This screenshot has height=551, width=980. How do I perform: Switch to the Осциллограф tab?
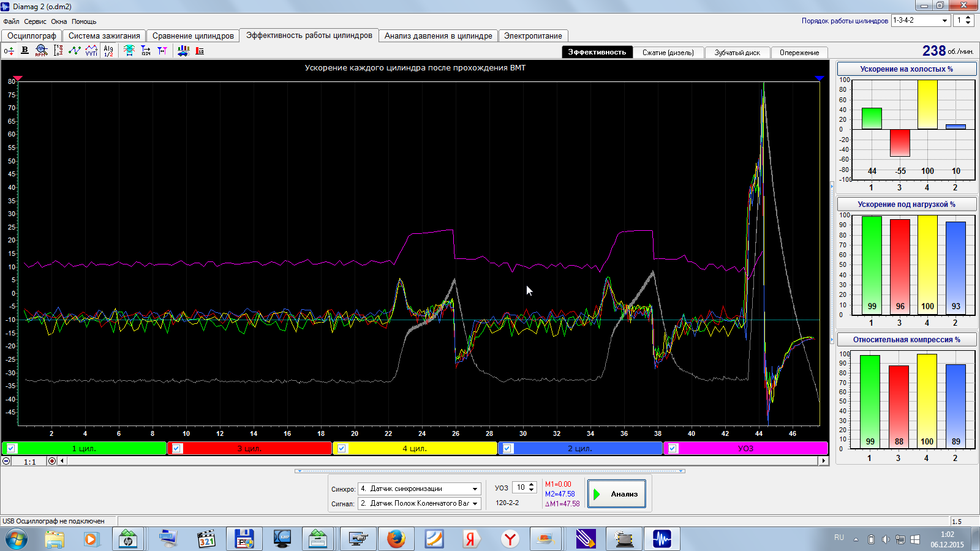(32, 36)
